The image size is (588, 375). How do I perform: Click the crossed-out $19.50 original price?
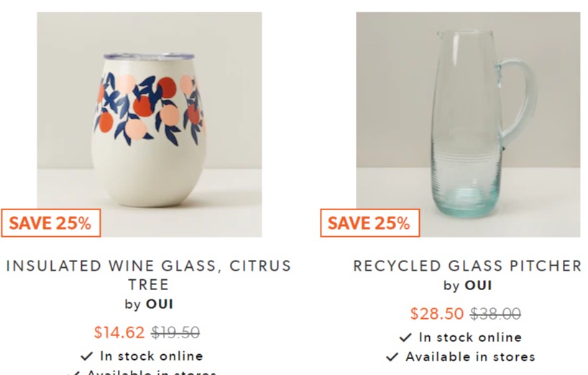pos(175,333)
